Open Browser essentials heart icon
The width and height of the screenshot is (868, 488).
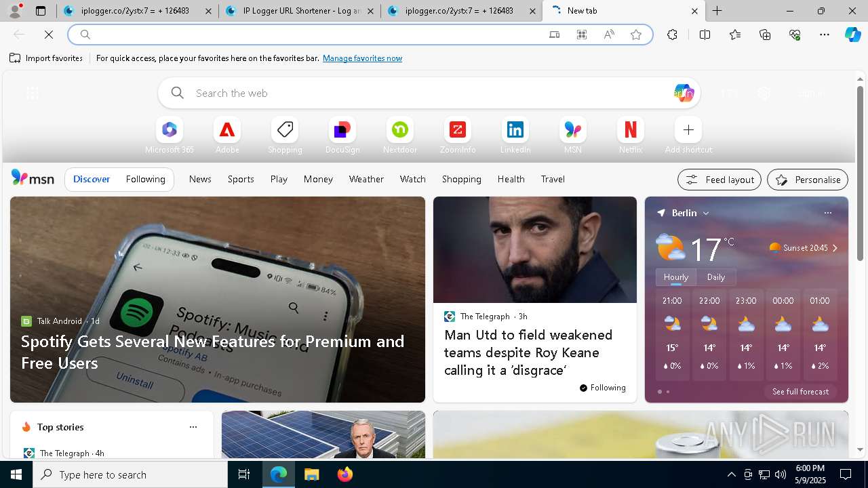[x=795, y=35]
